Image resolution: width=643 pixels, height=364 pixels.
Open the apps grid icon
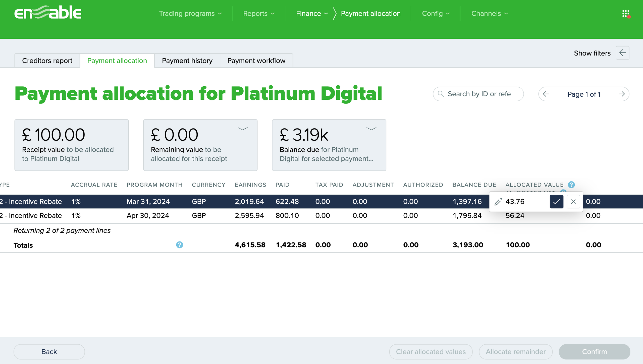tap(626, 14)
